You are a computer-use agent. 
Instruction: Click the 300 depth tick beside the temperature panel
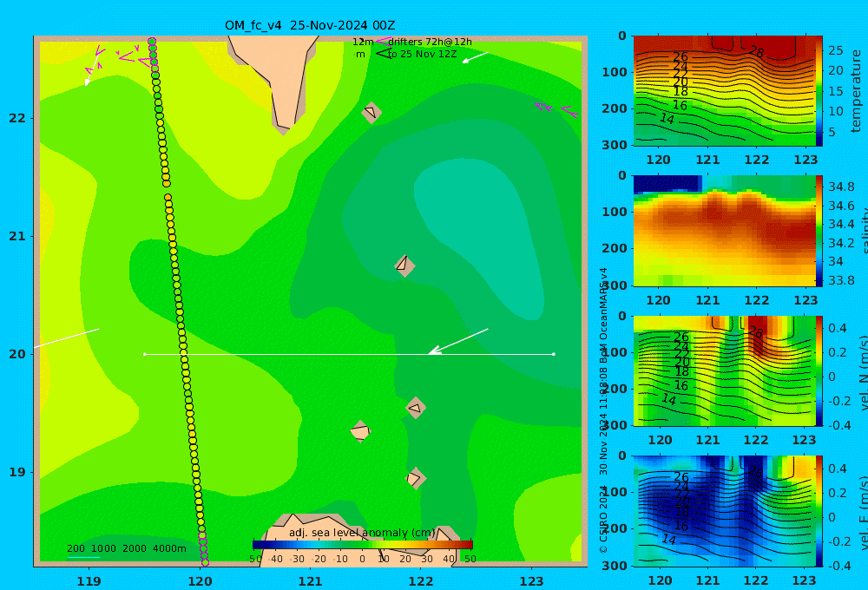(614, 145)
